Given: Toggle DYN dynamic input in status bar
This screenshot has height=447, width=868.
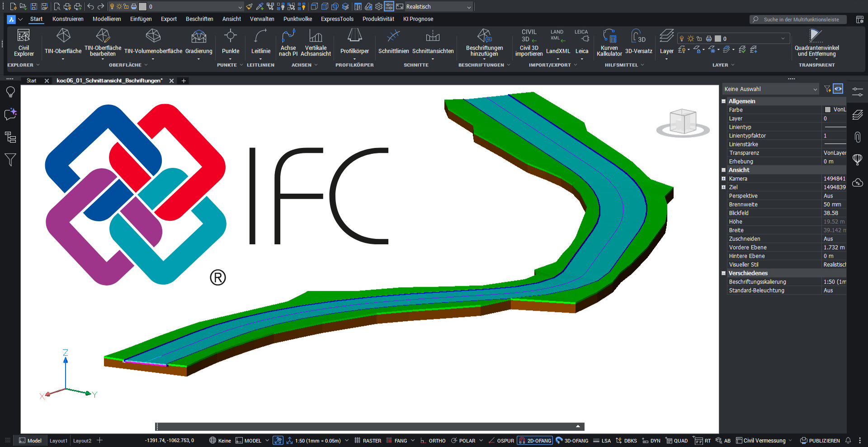Looking at the screenshot, I should coord(651,441).
